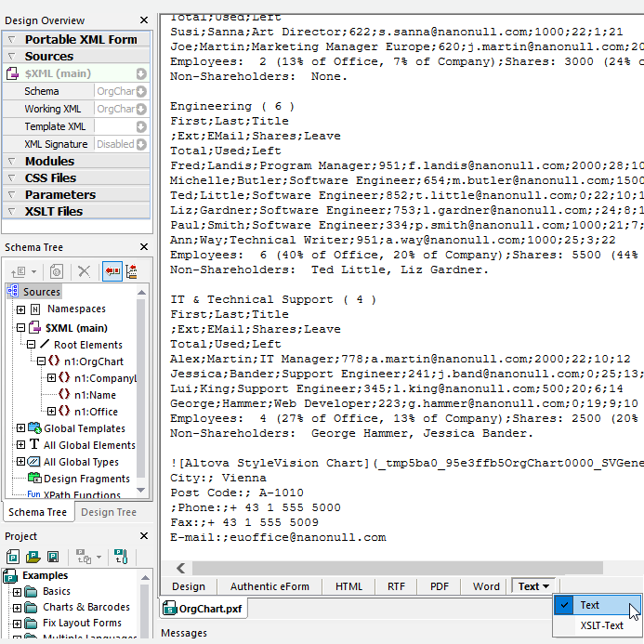Image resolution: width=644 pixels, height=644 pixels.
Task: Click the open project folder icon
Action: tap(33, 557)
